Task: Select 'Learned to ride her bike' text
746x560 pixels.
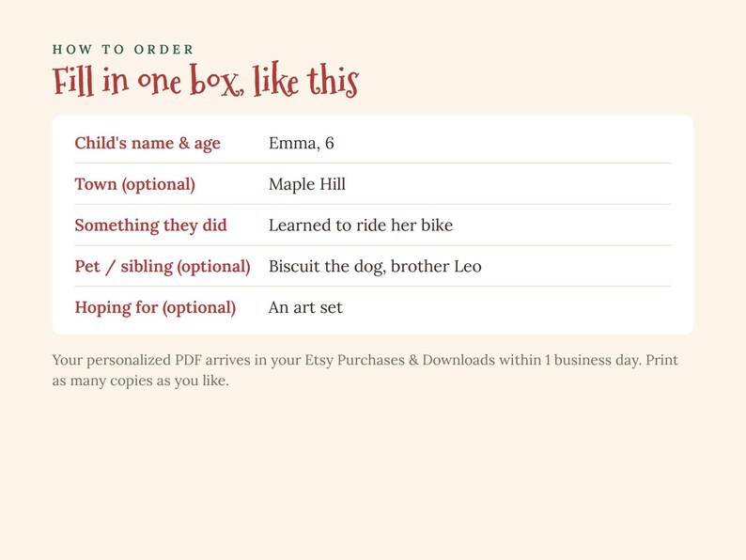Action: [x=361, y=226]
